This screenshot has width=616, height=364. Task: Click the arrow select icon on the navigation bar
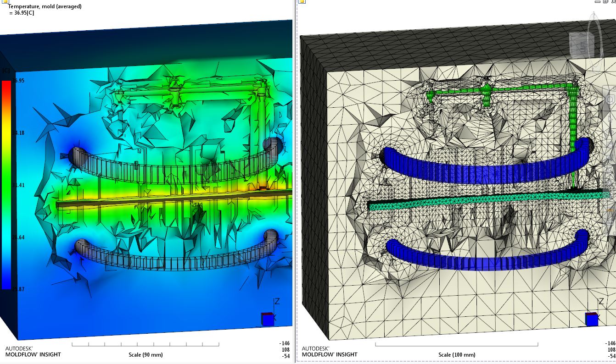[x=610, y=118]
